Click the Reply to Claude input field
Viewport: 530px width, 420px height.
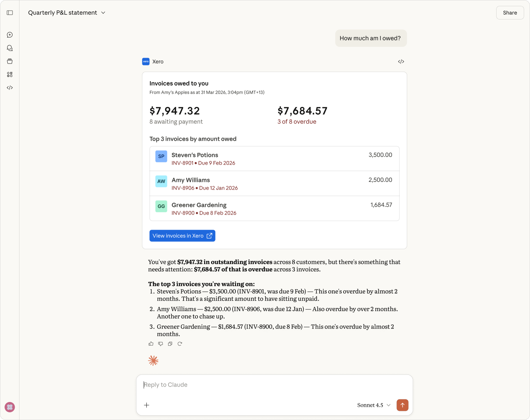click(274, 385)
